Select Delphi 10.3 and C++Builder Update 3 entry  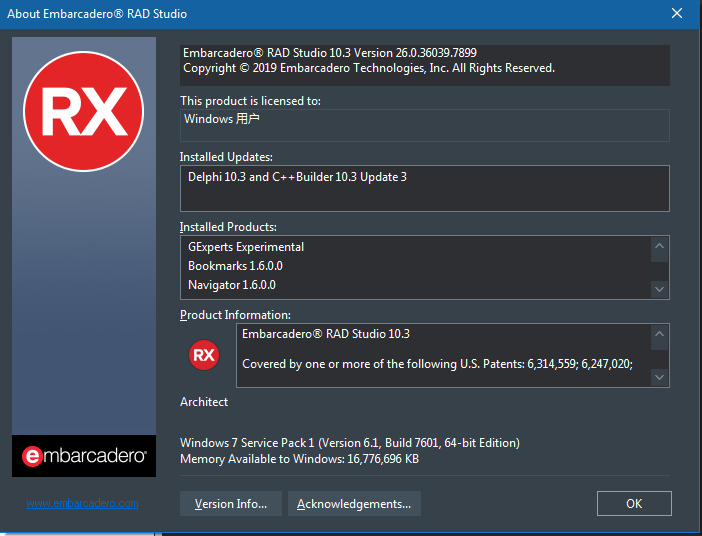click(297, 177)
